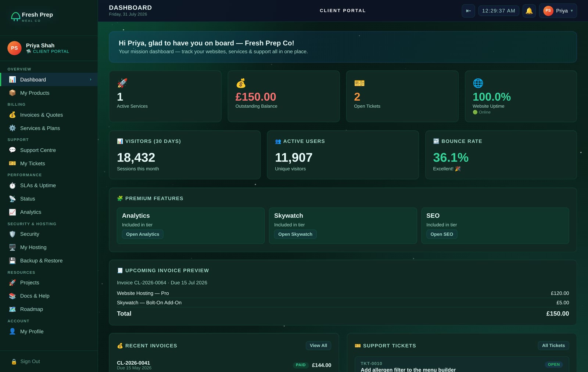Click the My Tickets ticket icon

pyautogui.click(x=12, y=163)
